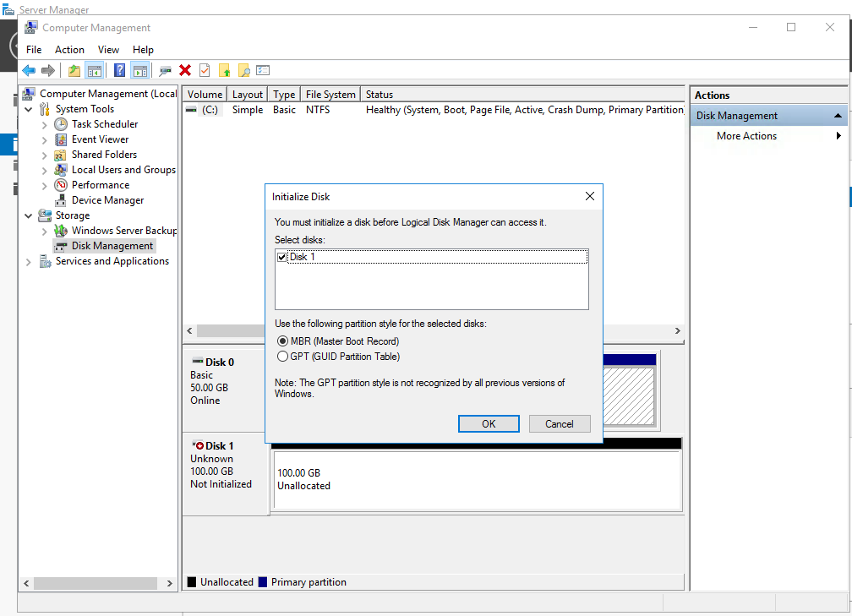Expand Local Users and Groups node
Image resolution: width=852 pixels, height=616 pixels.
(45, 170)
